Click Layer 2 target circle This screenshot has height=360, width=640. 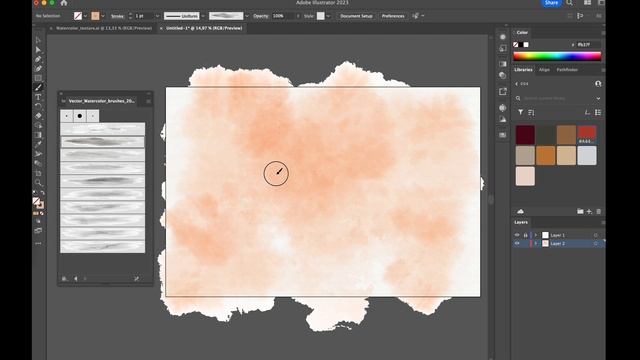click(596, 243)
